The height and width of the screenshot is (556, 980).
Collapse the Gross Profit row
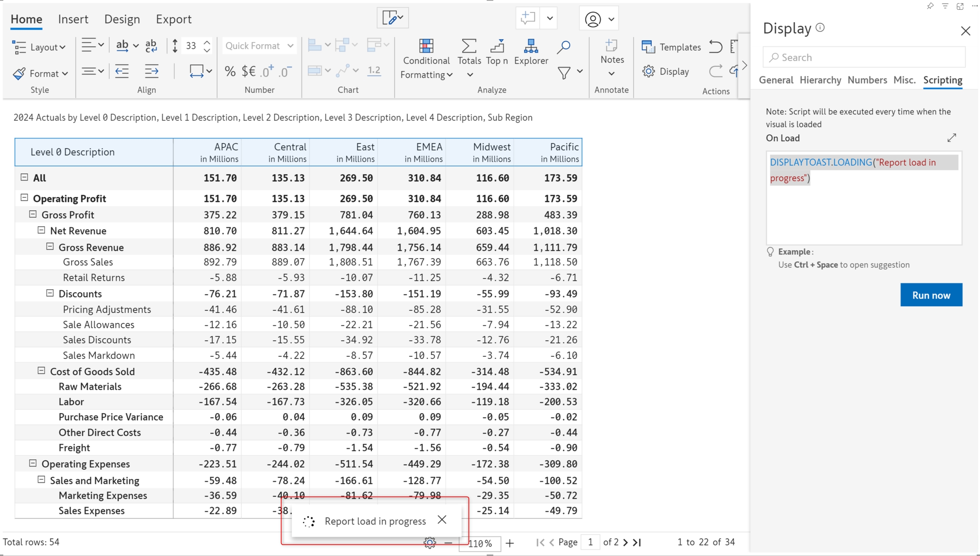(x=33, y=214)
